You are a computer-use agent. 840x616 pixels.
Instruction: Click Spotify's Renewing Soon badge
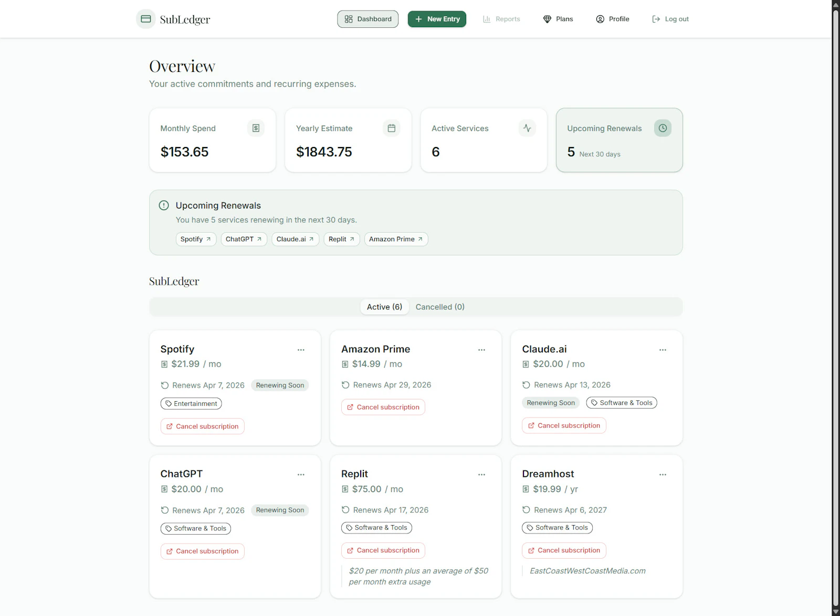280,385
